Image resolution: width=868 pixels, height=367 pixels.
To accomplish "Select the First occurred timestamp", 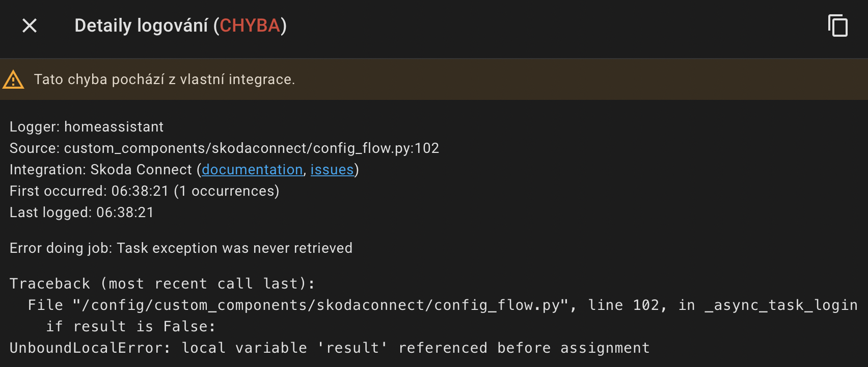I will click(144, 191).
